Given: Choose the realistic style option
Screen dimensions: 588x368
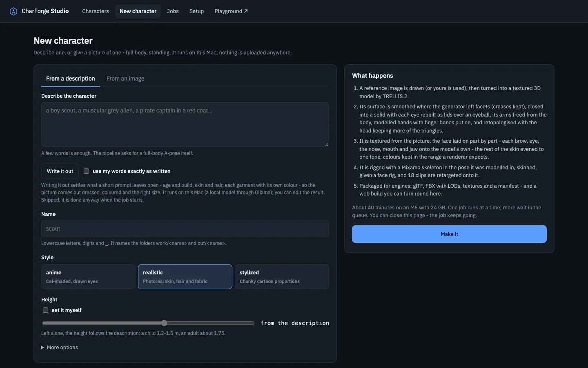Looking at the screenshot, I should pyautogui.click(x=185, y=277).
